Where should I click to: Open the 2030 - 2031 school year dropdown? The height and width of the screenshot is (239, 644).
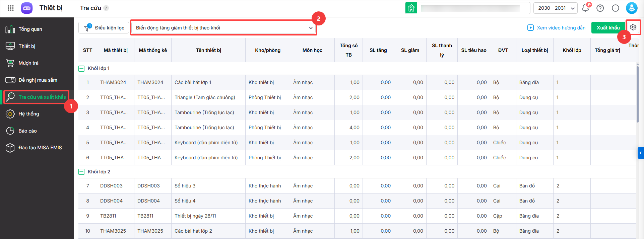[555, 8]
